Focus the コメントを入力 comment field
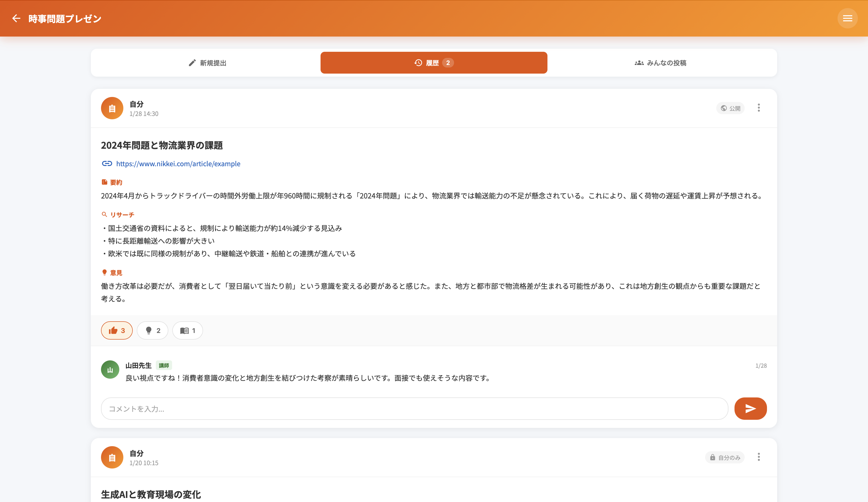 (414, 409)
